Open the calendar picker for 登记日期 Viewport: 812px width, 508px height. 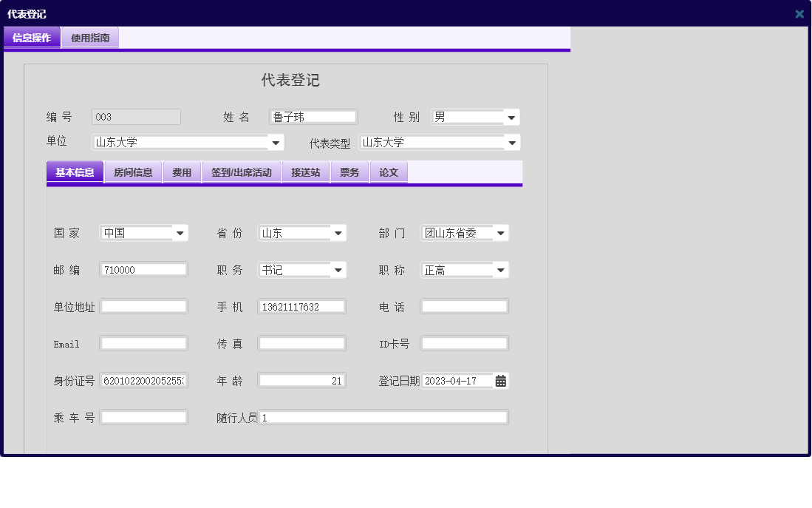point(501,380)
